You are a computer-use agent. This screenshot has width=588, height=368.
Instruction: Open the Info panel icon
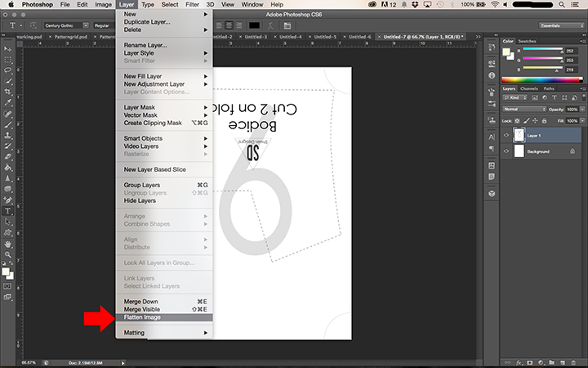pyautogui.click(x=492, y=75)
